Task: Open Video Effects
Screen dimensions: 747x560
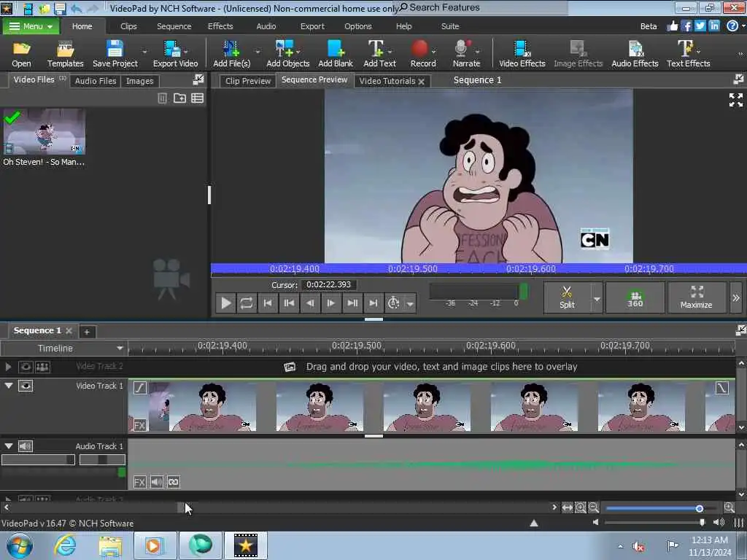Action: (x=522, y=54)
